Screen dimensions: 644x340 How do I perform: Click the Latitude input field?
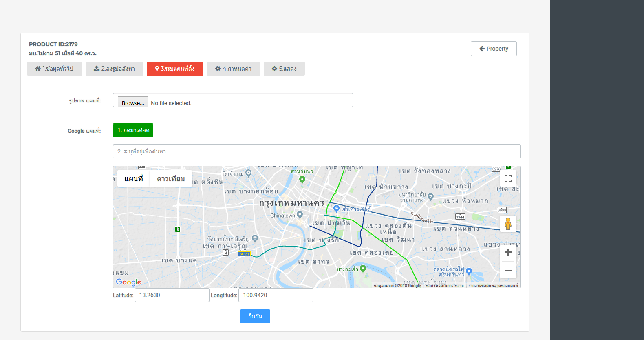(x=172, y=295)
